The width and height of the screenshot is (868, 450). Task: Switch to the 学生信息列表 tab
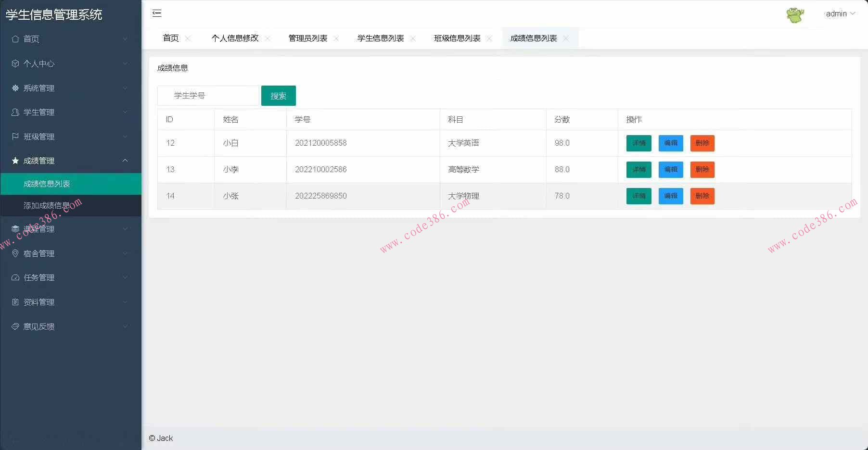coord(380,38)
